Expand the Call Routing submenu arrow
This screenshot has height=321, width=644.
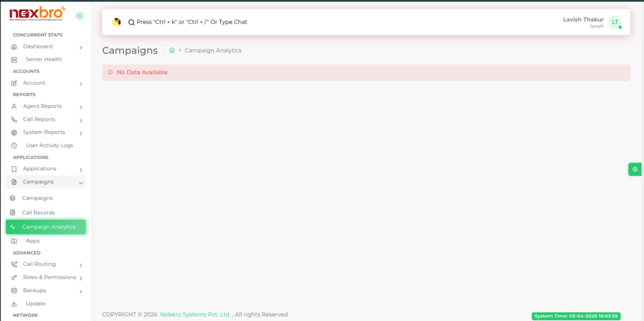(81, 265)
